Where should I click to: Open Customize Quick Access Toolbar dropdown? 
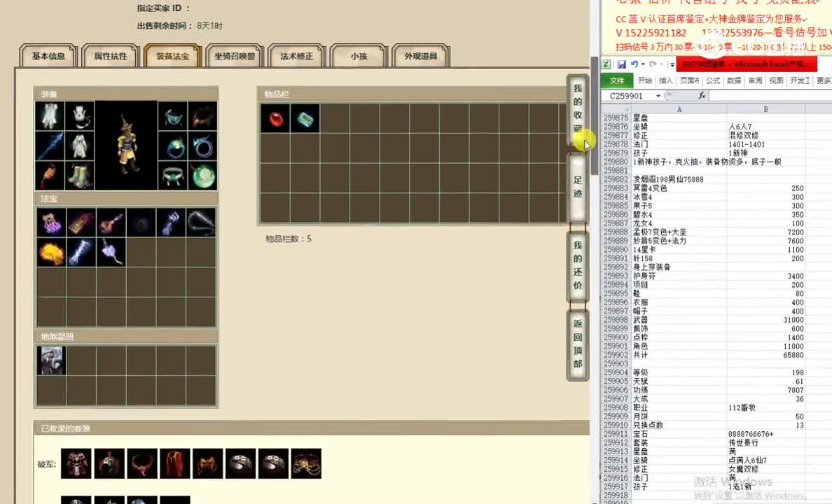(672, 64)
